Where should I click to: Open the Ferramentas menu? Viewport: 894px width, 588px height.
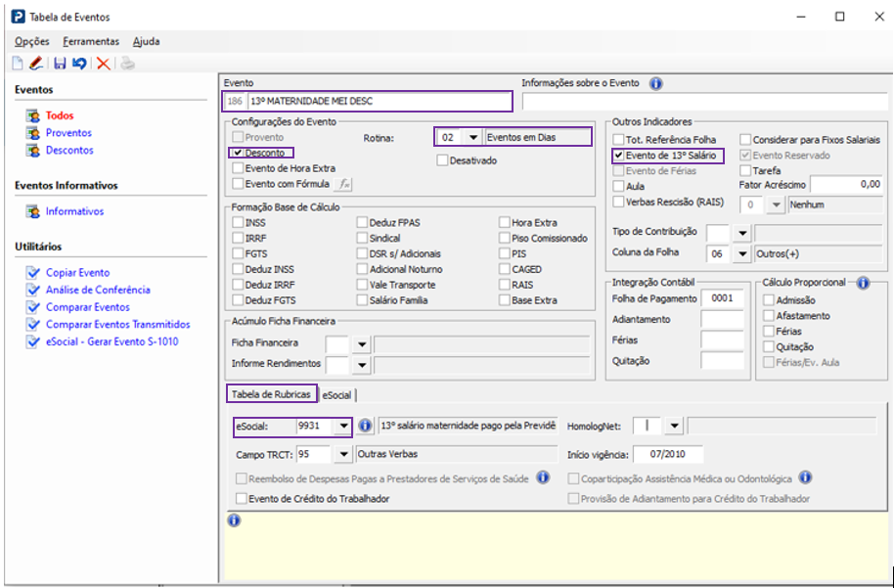click(91, 42)
